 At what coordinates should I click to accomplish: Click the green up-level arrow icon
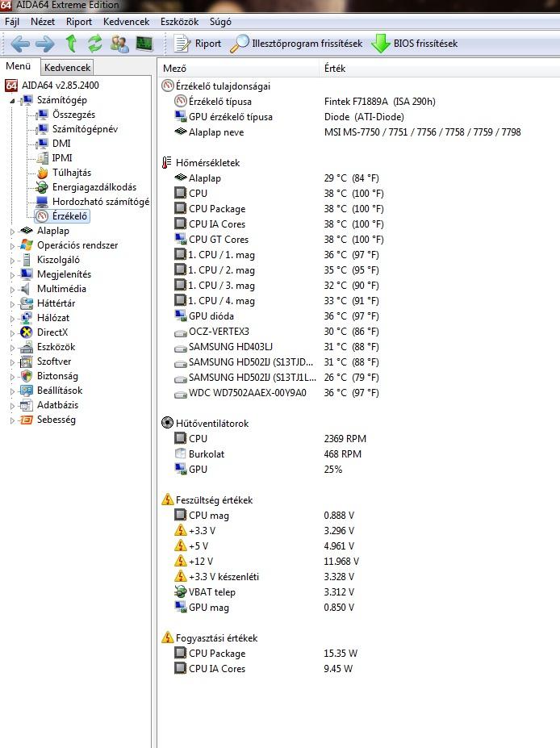(x=71, y=44)
